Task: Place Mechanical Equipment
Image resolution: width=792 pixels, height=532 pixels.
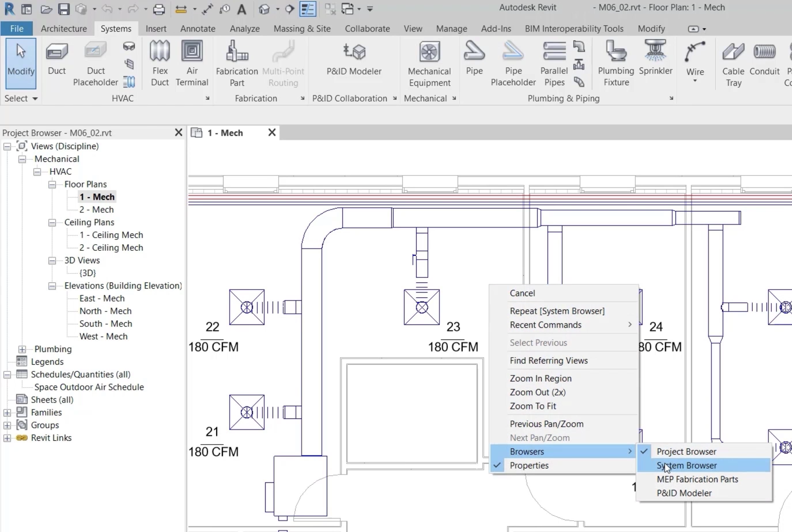Action: (429, 64)
